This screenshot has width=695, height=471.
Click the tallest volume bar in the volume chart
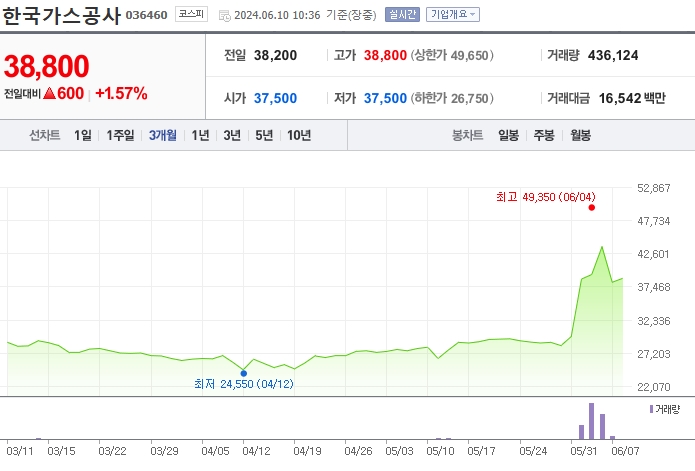pos(591,421)
